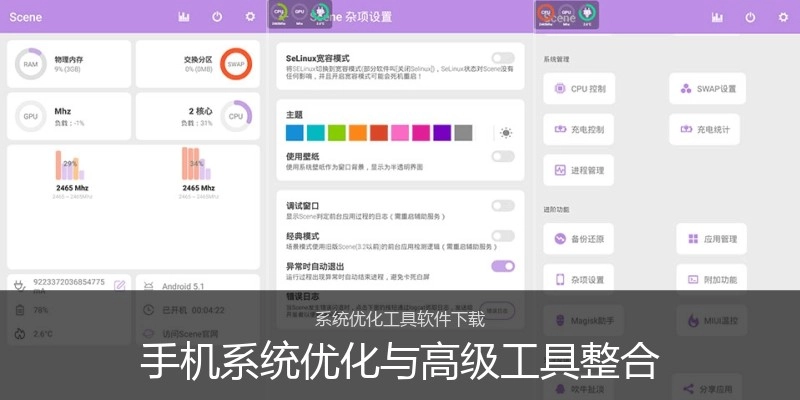Select the red theme color
The image size is (800, 400).
pyautogui.click(x=379, y=133)
